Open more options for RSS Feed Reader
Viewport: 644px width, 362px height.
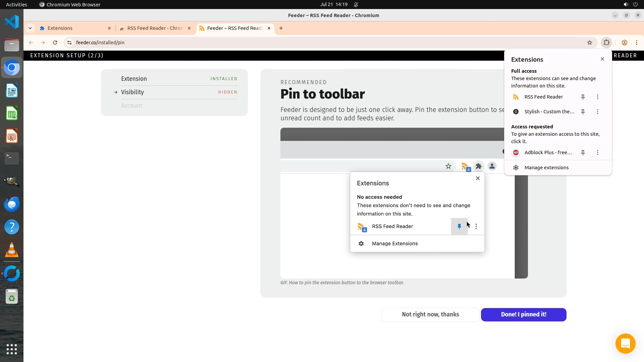[x=598, y=97]
